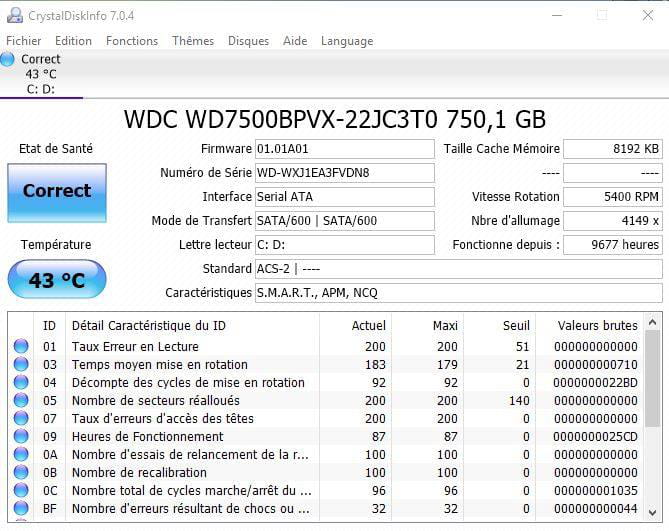Click the 43 °C temperature button
Screen dimensions: 669x531
tap(57, 279)
